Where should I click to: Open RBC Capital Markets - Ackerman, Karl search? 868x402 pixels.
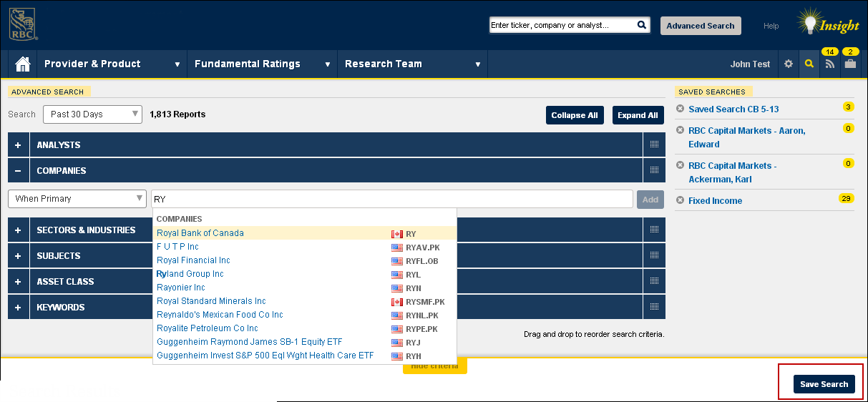point(733,172)
